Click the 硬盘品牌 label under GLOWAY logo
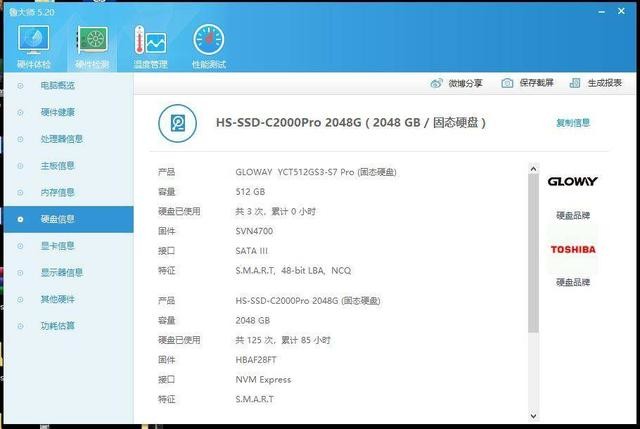This screenshot has width=640, height=429. 573,216
